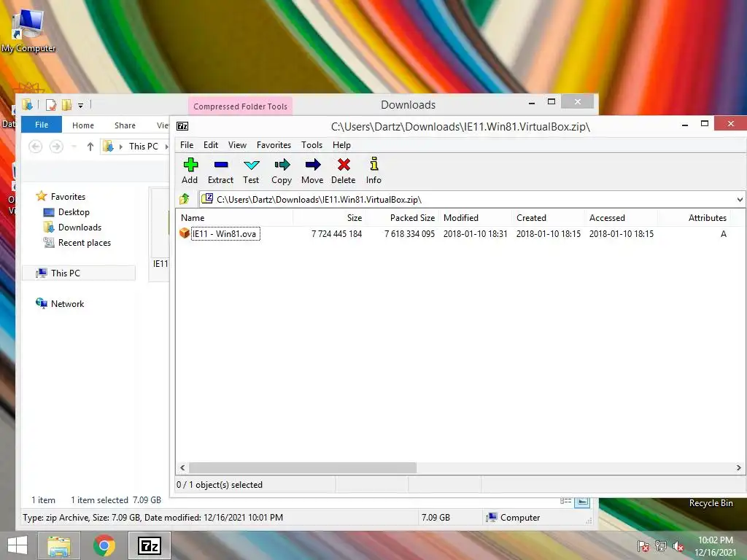Click the horizontal scrollbar thumb in 7-Zip
This screenshot has width=747, height=560.
303,467
